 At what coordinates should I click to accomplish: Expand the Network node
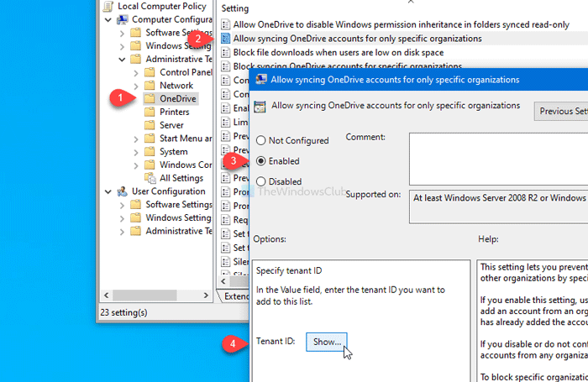[x=136, y=86]
